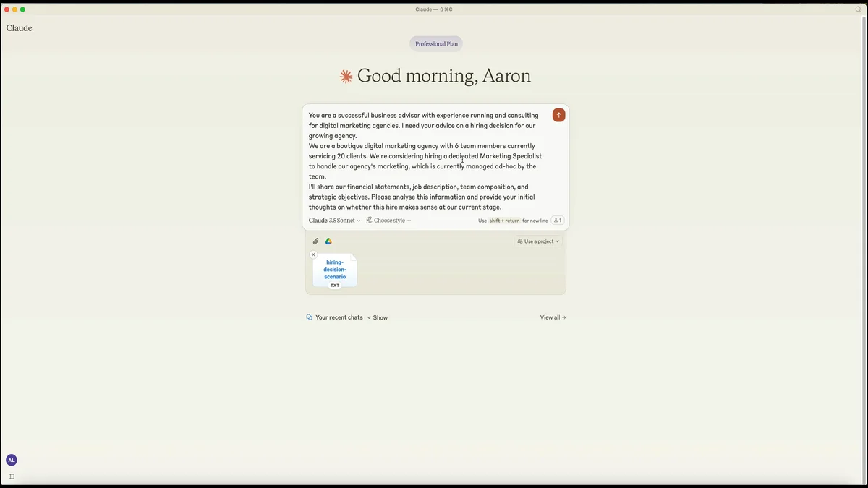Screen dimensions: 868x488
Task: Click the paperclip attach file icon
Action: click(315, 241)
